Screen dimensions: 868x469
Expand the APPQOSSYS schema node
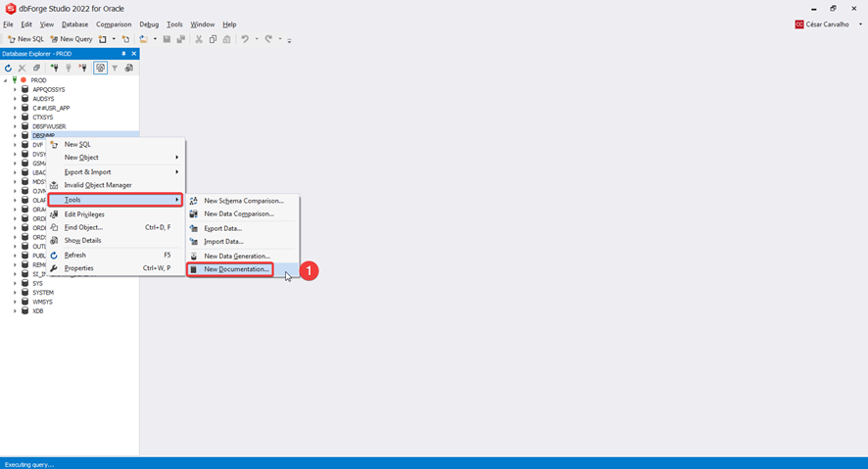point(15,89)
